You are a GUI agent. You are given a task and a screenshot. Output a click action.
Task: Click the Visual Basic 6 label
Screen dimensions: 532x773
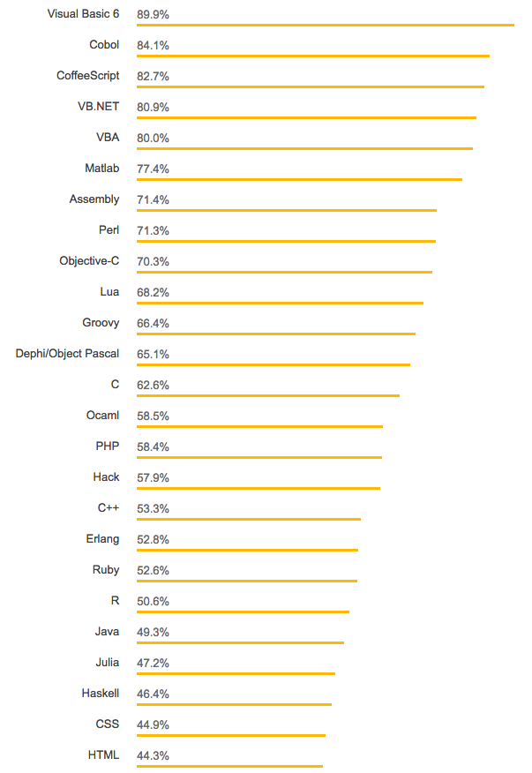(x=83, y=14)
